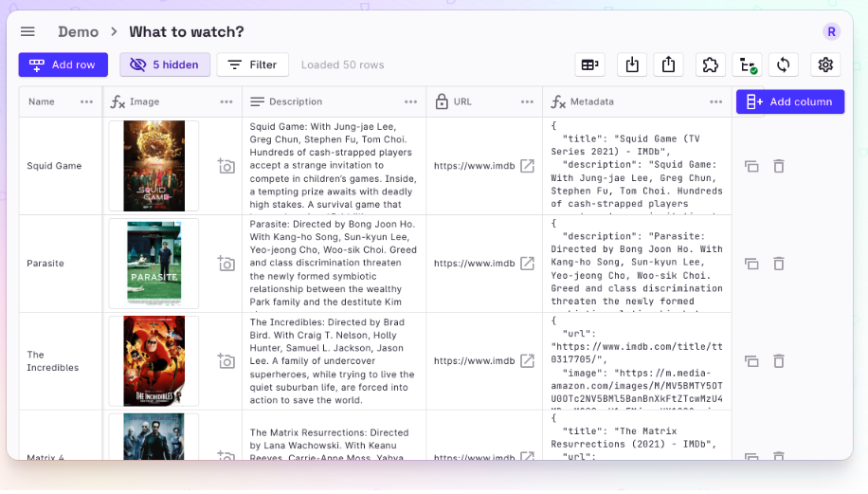868x494 pixels.
Task: Open the Squid Game poster thumbnail
Action: tap(154, 166)
